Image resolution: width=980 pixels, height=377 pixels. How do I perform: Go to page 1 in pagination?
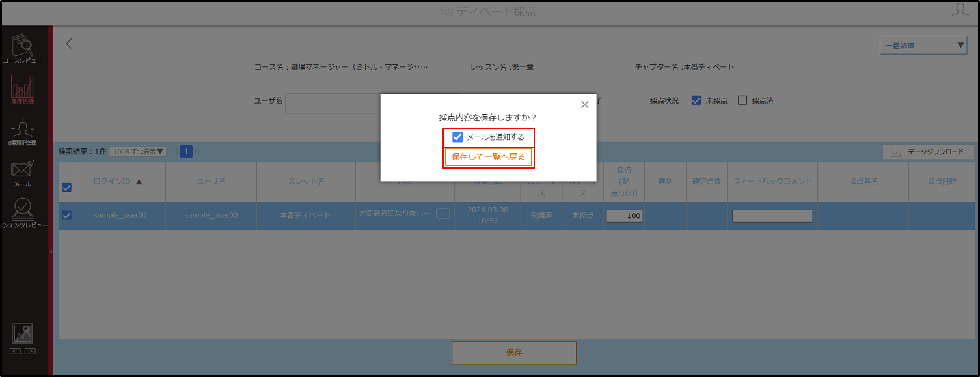187,152
